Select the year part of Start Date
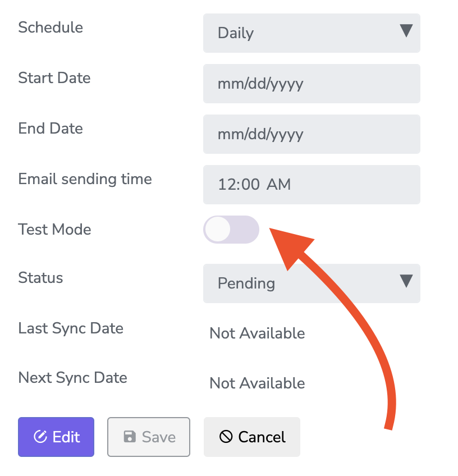The width and height of the screenshot is (458, 476). point(287,84)
